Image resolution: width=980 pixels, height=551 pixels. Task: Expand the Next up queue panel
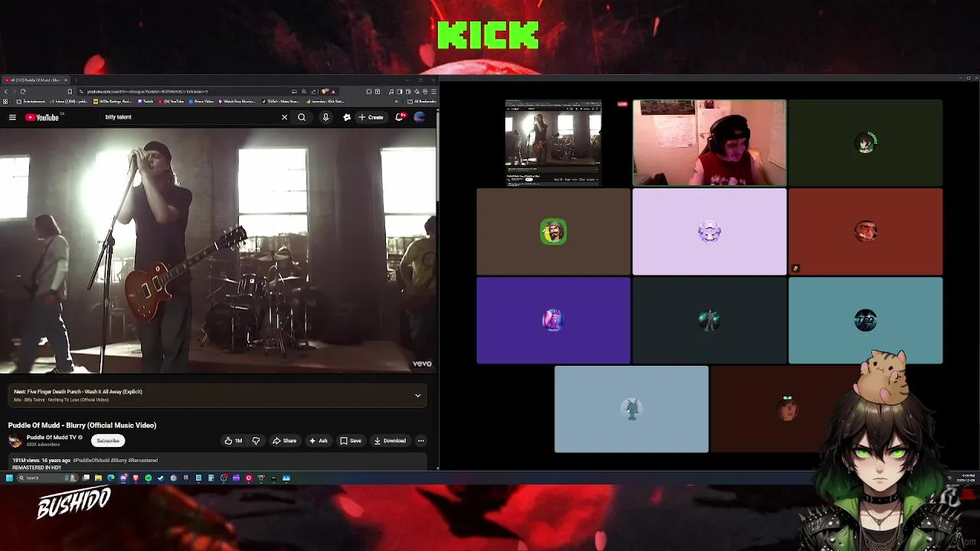[x=418, y=396]
